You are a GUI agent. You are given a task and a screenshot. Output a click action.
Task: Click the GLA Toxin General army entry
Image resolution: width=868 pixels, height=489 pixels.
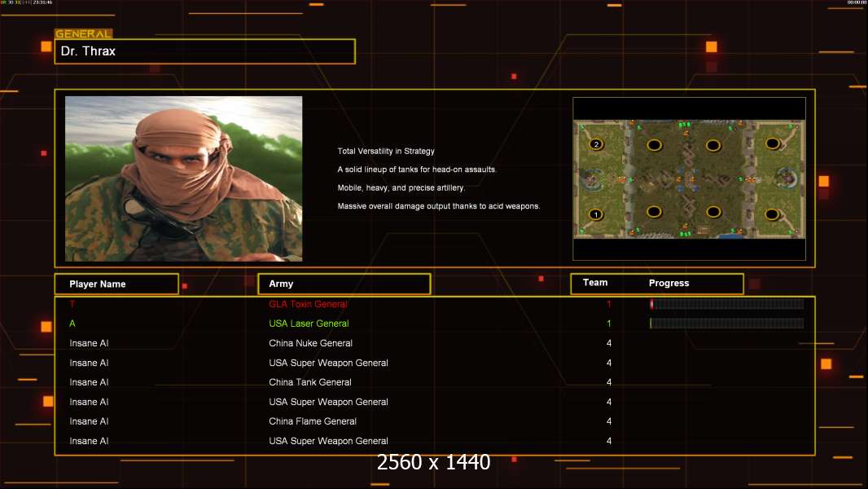tap(309, 304)
